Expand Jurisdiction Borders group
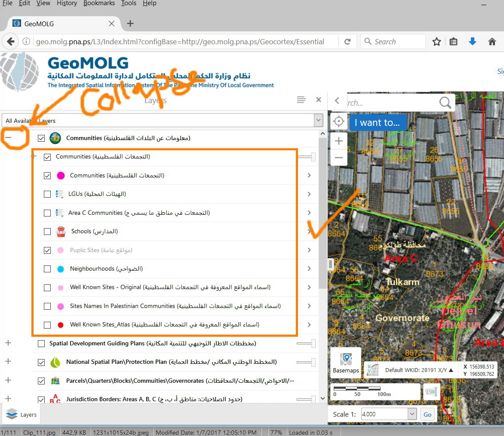The width and height of the screenshot is (504, 436). point(8,399)
